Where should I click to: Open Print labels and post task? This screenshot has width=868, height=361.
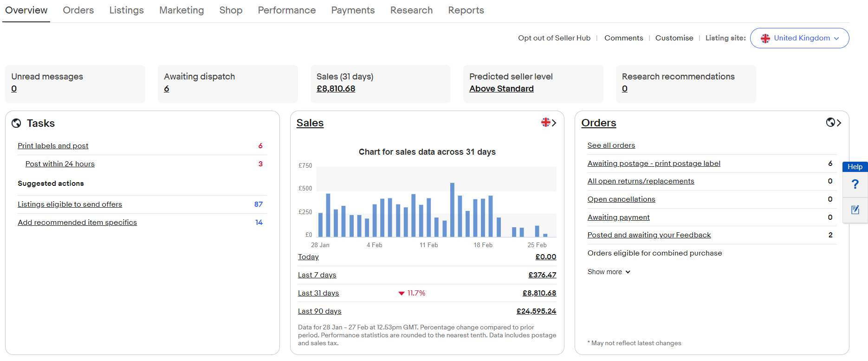click(53, 146)
